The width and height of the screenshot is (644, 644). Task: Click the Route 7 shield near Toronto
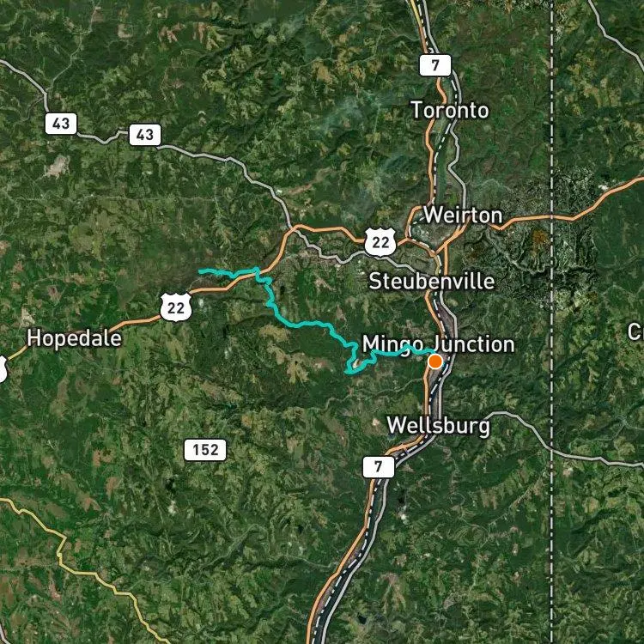point(435,65)
